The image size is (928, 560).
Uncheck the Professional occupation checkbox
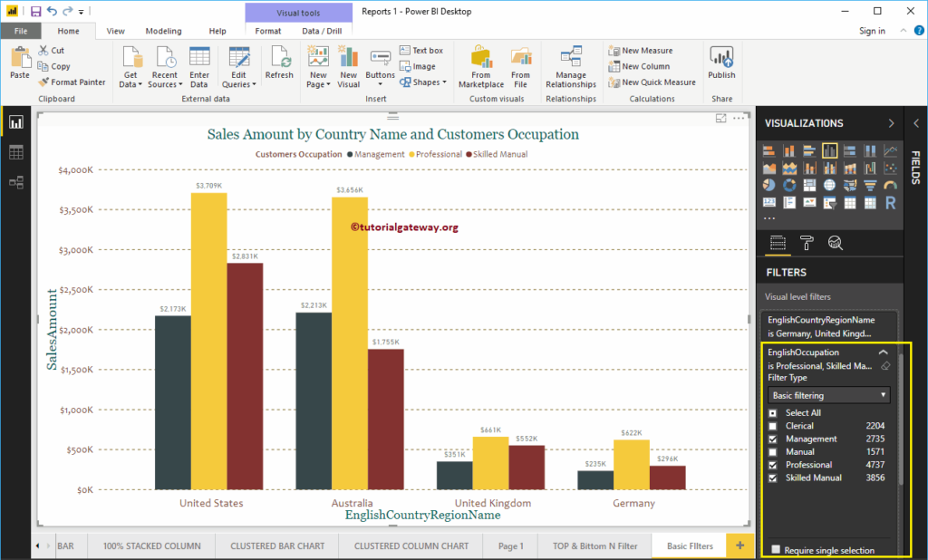click(772, 465)
